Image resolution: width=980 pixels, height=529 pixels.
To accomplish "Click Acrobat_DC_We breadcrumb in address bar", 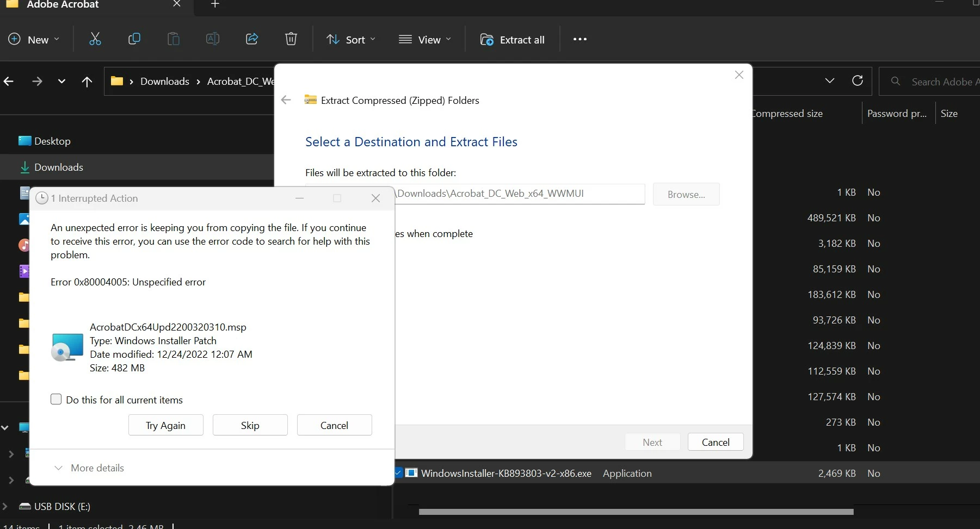I will tap(241, 82).
